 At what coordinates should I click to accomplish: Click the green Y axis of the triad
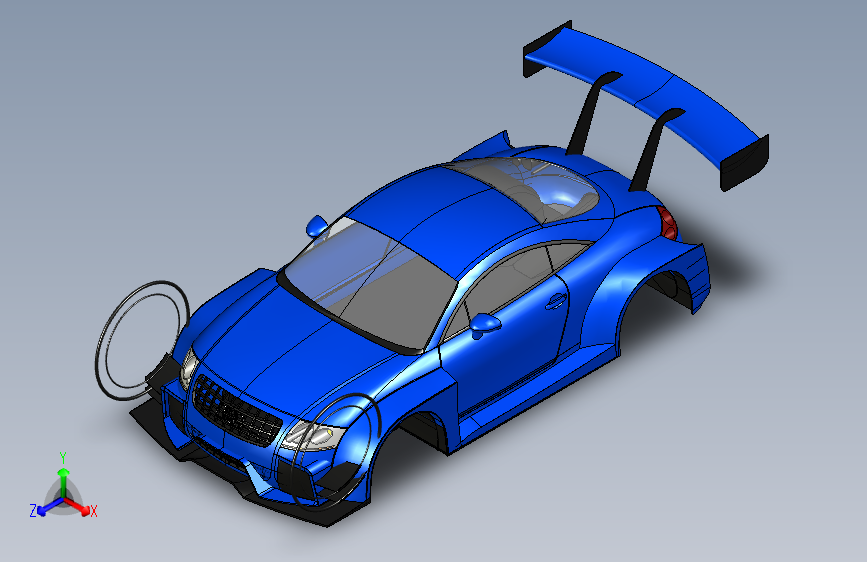(64, 480)
